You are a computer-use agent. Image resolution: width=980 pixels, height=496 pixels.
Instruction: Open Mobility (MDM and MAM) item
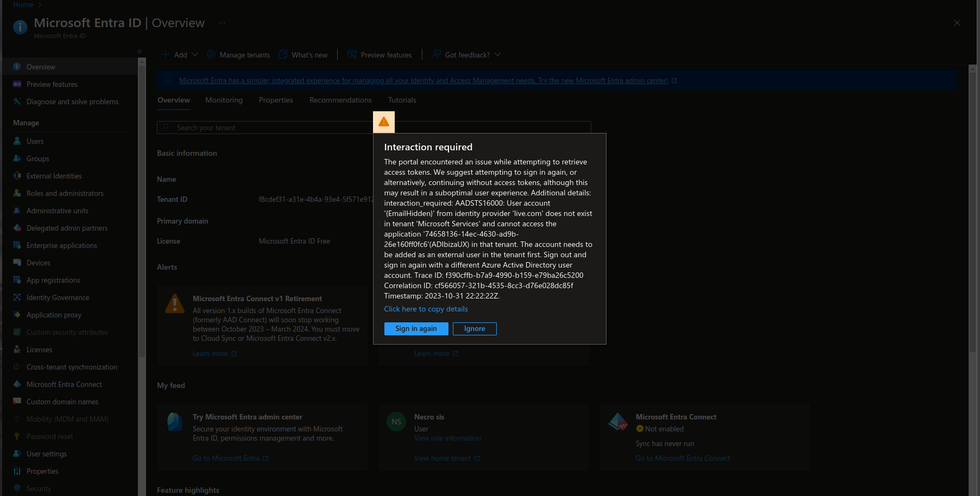point(67,419)
